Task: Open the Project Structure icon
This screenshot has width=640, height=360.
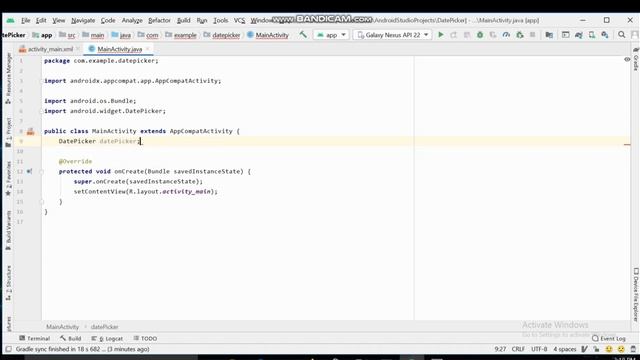Action: (x=549, y=35)
